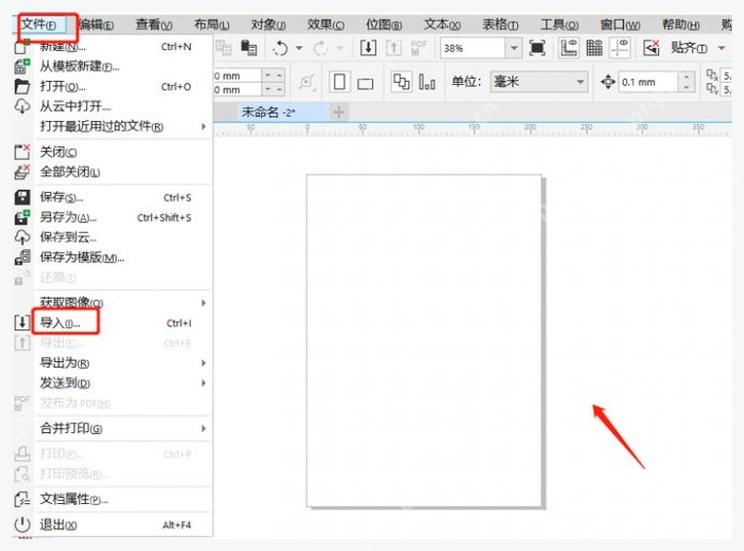Open the 编辑 (Edit) menu
Viewport: 744px width, 551px height.
[x=96, y=25]
